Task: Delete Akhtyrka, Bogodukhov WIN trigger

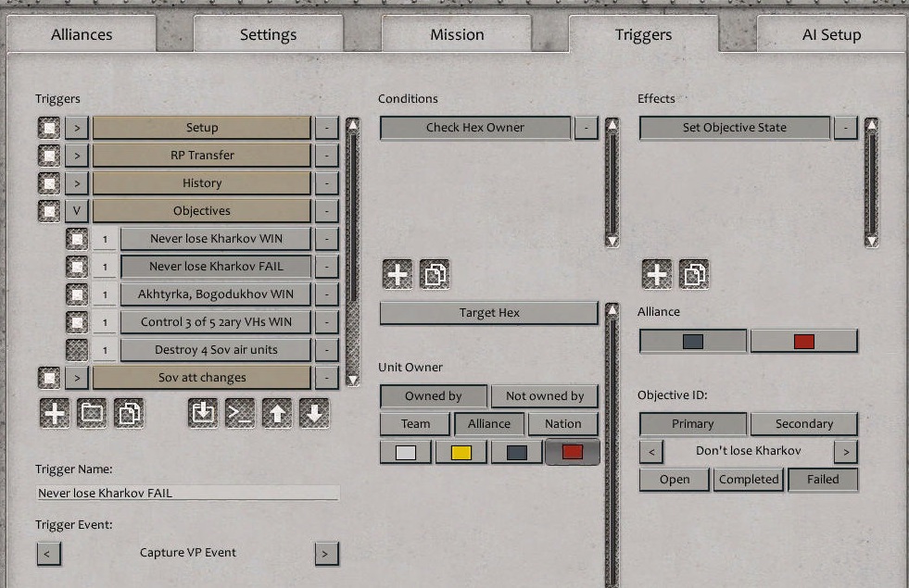Action: (x=327, y=294)
